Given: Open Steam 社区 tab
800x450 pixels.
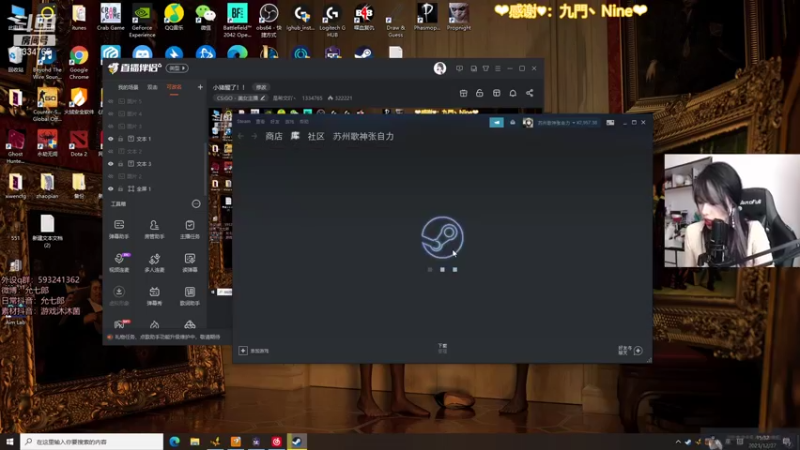Looking at the screenshot, I should point(316,136).
